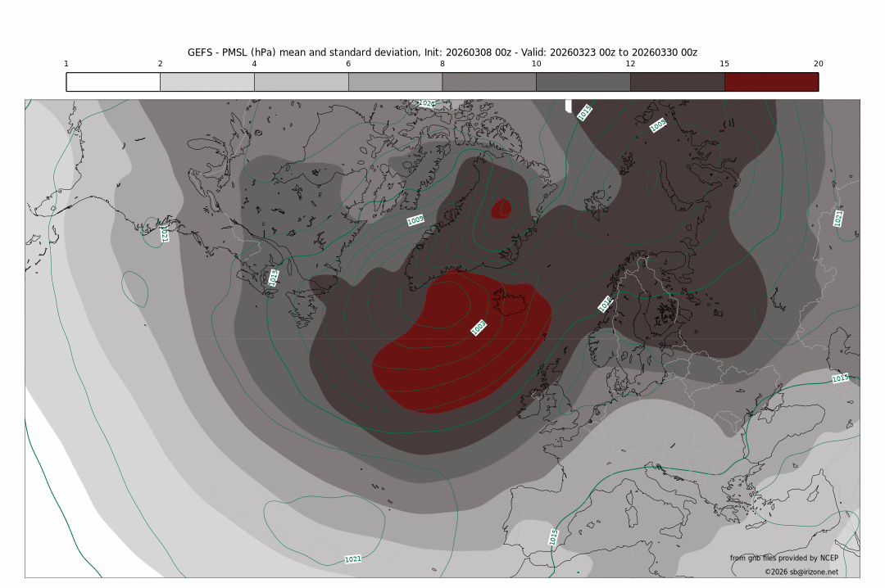Pick the 4–6 colorbar swatch

tap(301, 82)
